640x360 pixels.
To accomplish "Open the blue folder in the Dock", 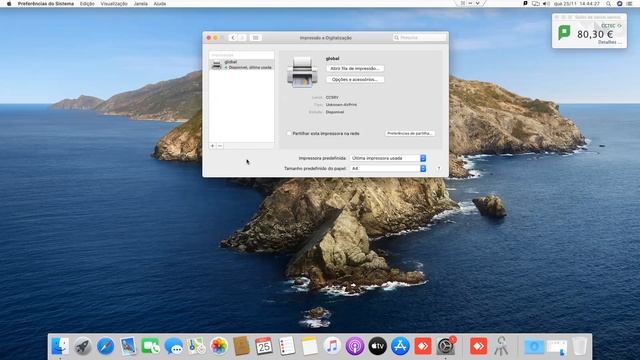I will click(x=534, y=347).
